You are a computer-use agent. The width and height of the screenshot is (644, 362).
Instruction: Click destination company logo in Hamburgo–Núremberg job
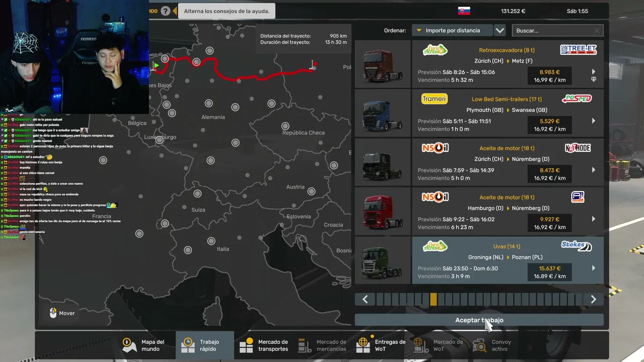click(578, 197)
